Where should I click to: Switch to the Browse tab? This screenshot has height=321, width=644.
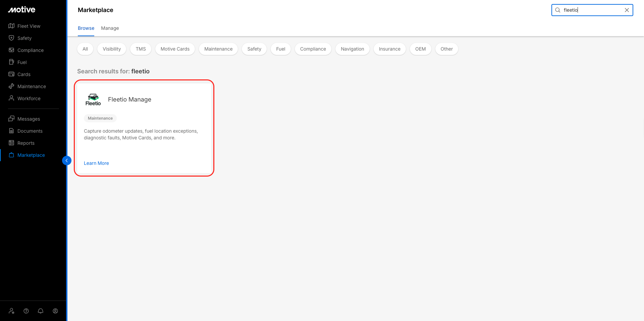pos(86,28)
